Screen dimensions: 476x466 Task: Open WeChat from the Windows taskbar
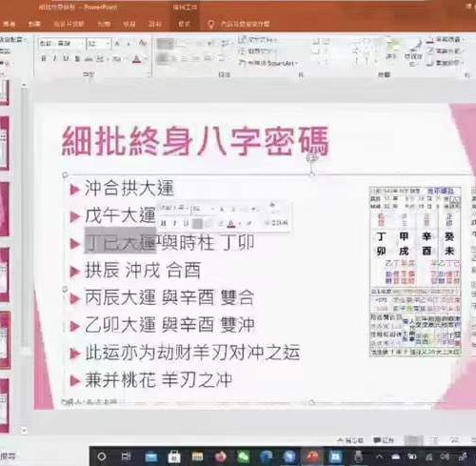point(244,456)
